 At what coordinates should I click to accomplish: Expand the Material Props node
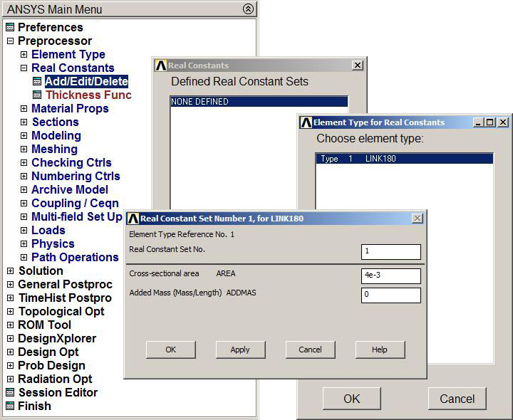pyautogui.click(x=24, y=109)
